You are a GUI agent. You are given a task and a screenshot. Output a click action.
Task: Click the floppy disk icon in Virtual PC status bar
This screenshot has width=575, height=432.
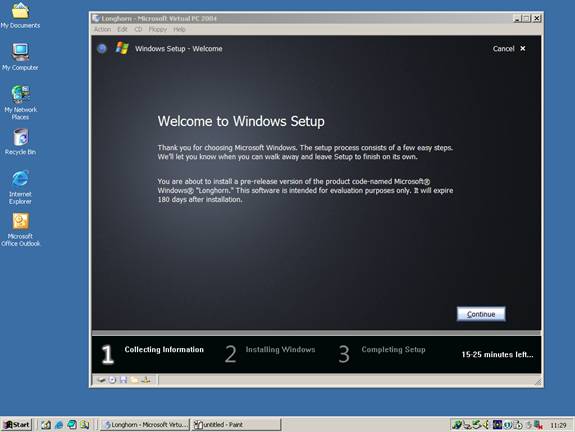123,380
